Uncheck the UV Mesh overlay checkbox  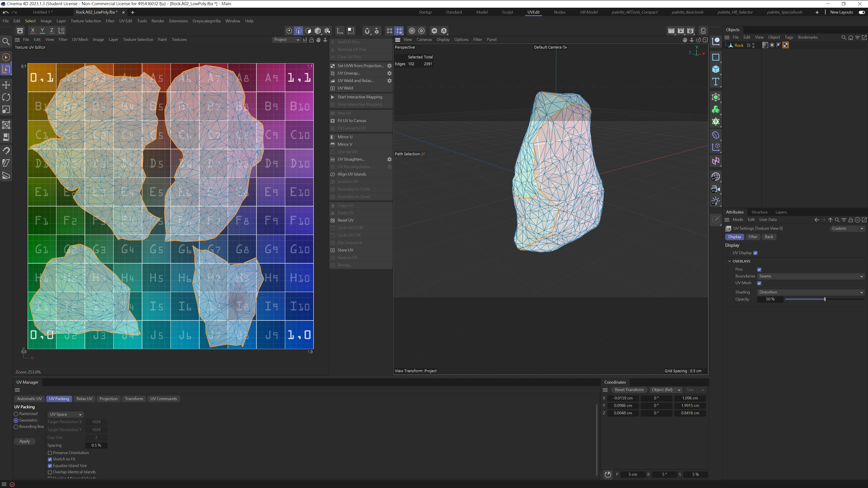pos(759,283)
